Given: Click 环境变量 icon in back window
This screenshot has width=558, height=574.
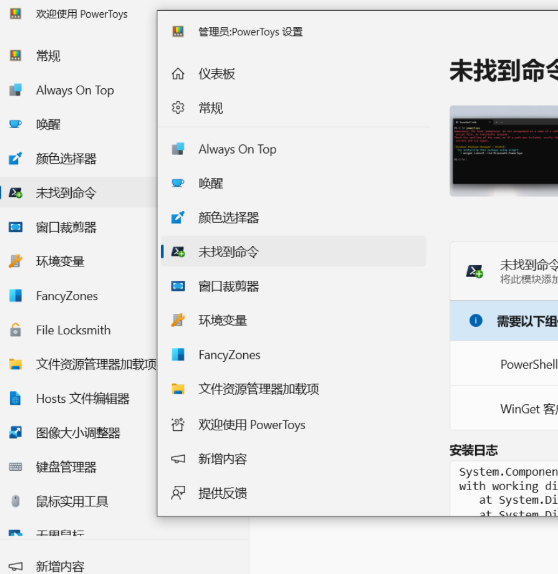Looking at the screenshot, I should (15, 261).
